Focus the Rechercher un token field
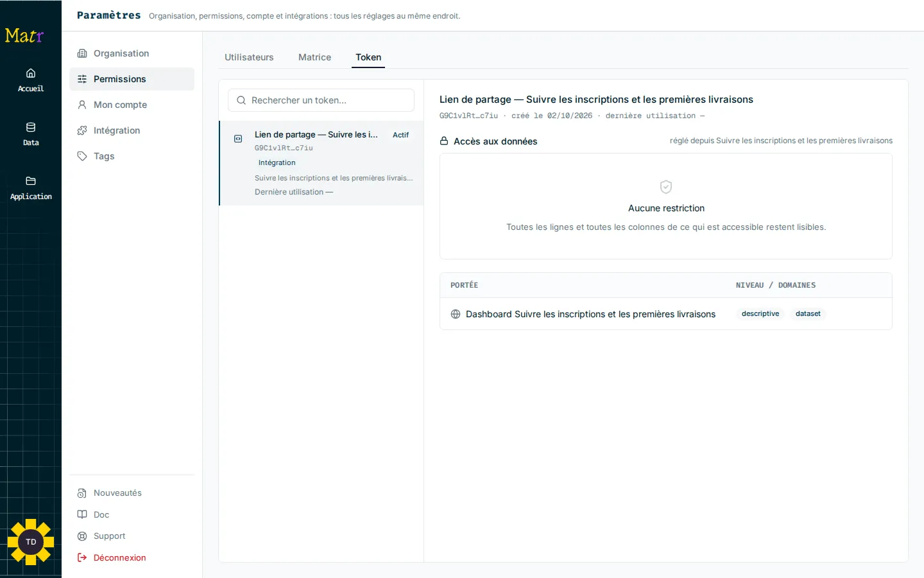Screen dimensions: 924x578 tap(321, 100)
